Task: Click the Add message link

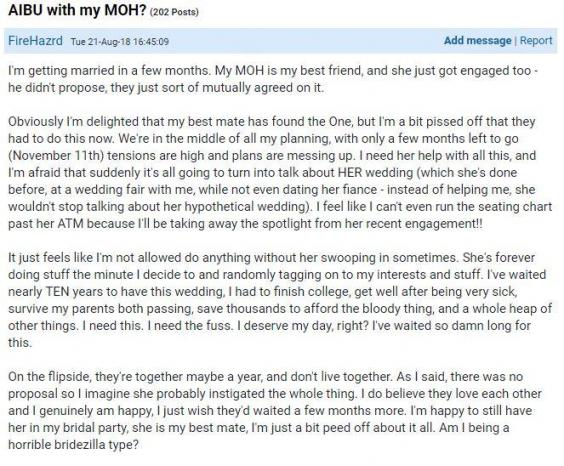Action: [477, 40]
